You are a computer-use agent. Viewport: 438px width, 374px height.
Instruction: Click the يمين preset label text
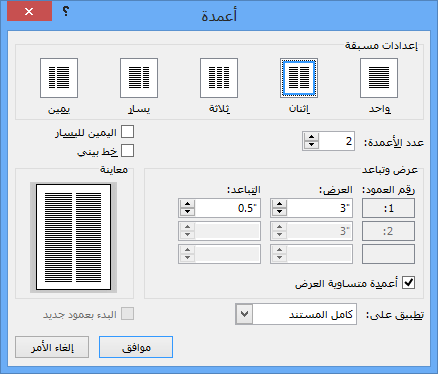point(59,109)
